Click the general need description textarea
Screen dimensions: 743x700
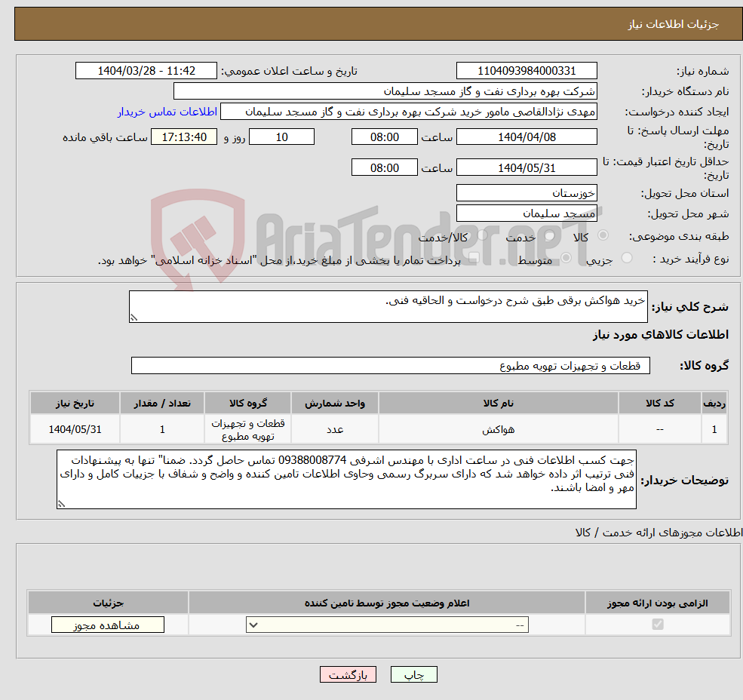coord(388,307)
